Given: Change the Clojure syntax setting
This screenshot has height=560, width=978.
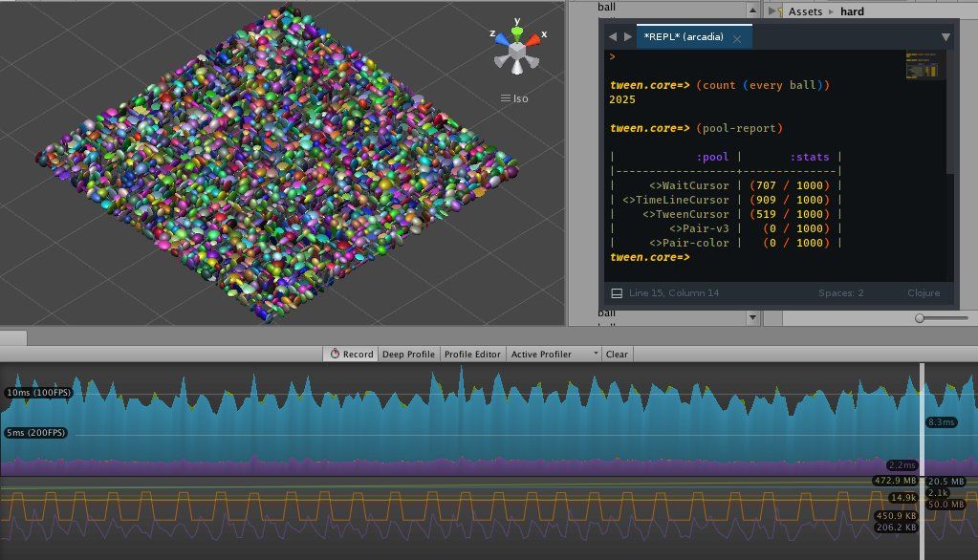Looking at the screenshot, I should pyautogui.click(x=924, y=293).
